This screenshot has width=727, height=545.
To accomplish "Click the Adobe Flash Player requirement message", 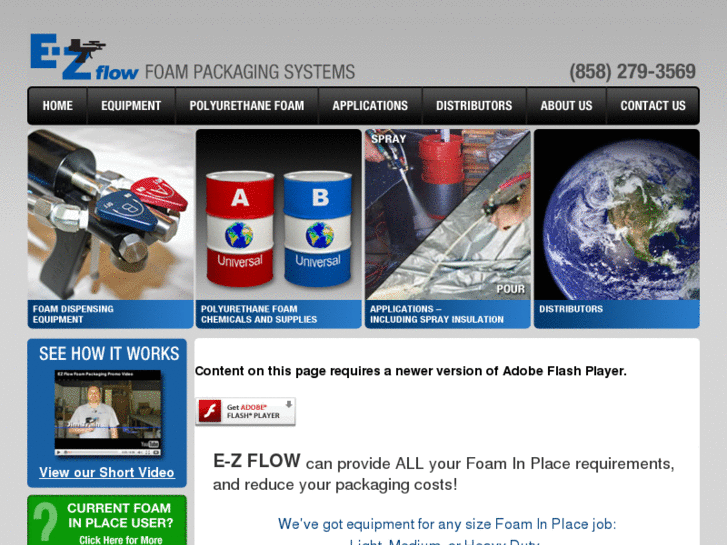I will [x=411, y=371].
